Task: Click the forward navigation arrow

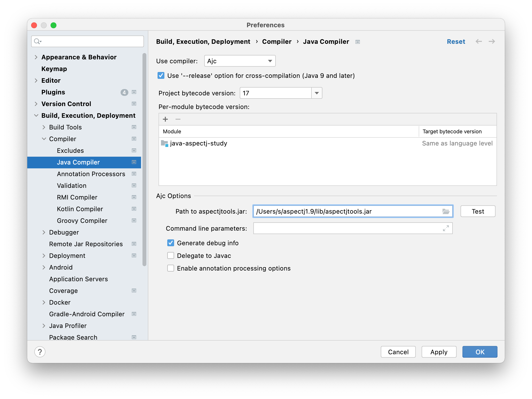Action: click(492, 42)
